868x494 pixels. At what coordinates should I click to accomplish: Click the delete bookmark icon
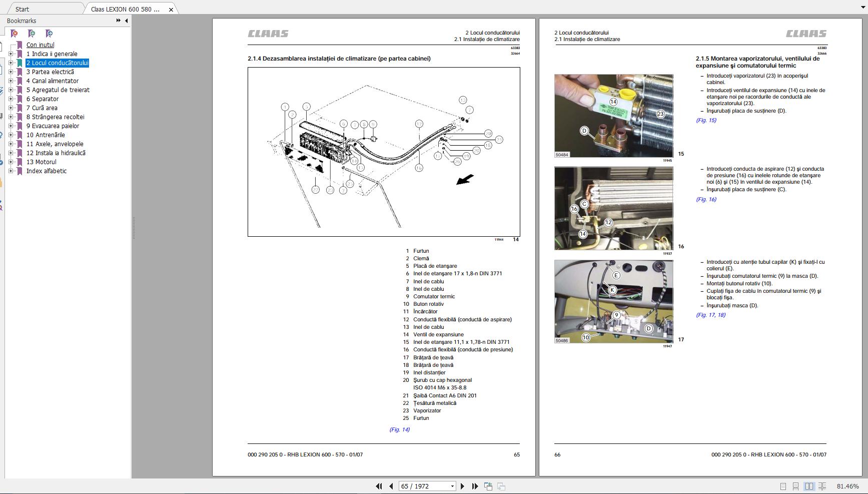point(15,34)
